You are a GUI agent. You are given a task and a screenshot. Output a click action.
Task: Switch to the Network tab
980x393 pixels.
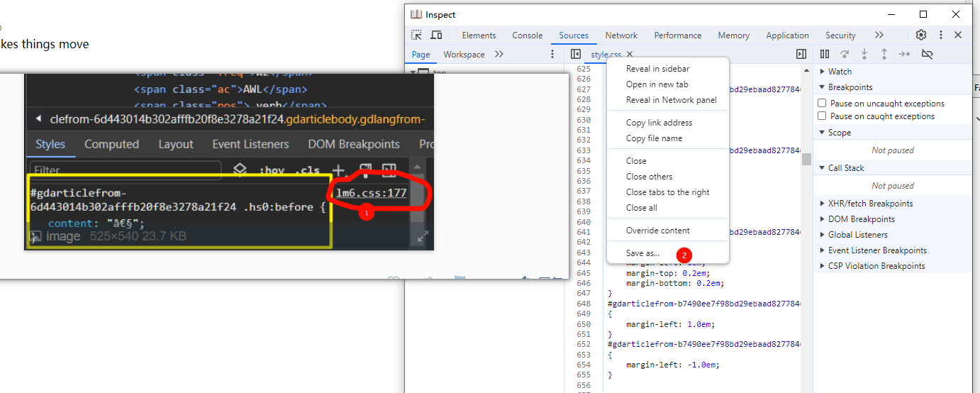(x=621, y=35)
